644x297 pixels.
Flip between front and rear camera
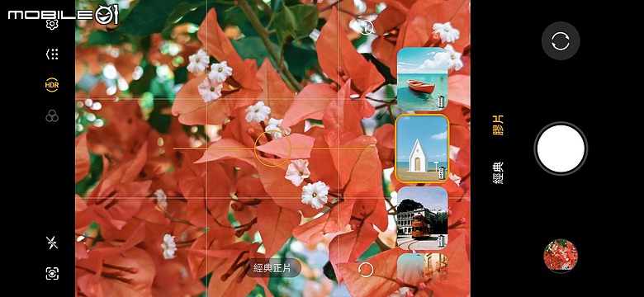(561, 41)
